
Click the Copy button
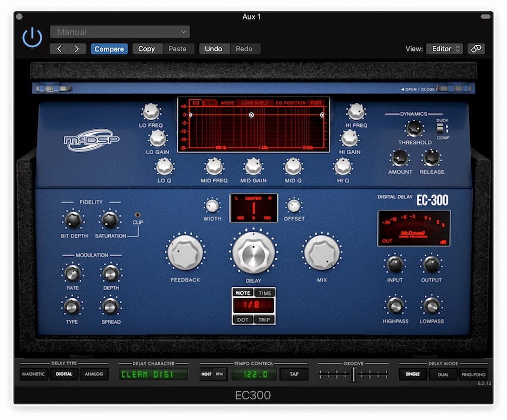coord(146,49)
